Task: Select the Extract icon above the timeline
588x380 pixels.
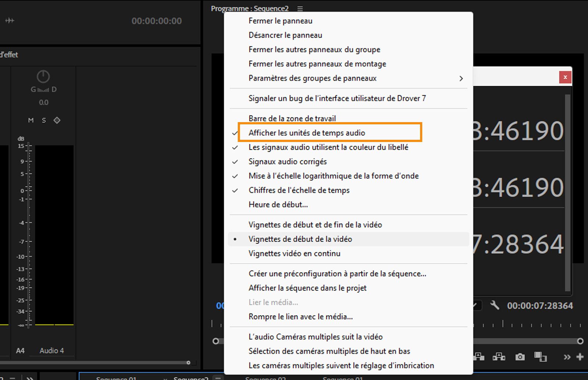Action: pyautogui.click(x=499, y=357)
